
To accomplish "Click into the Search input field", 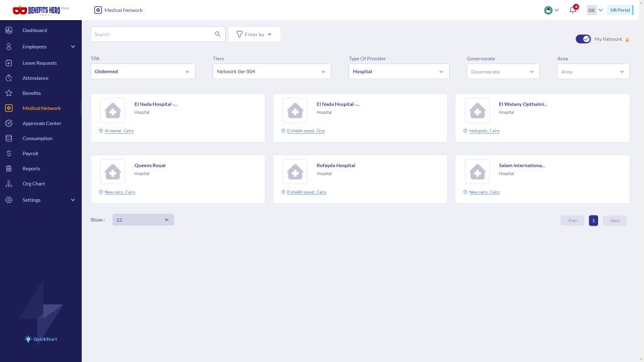I will (x=152, y=34).
